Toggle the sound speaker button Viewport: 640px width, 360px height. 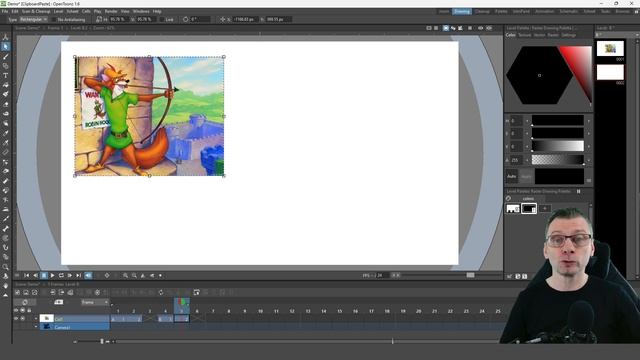88,276
